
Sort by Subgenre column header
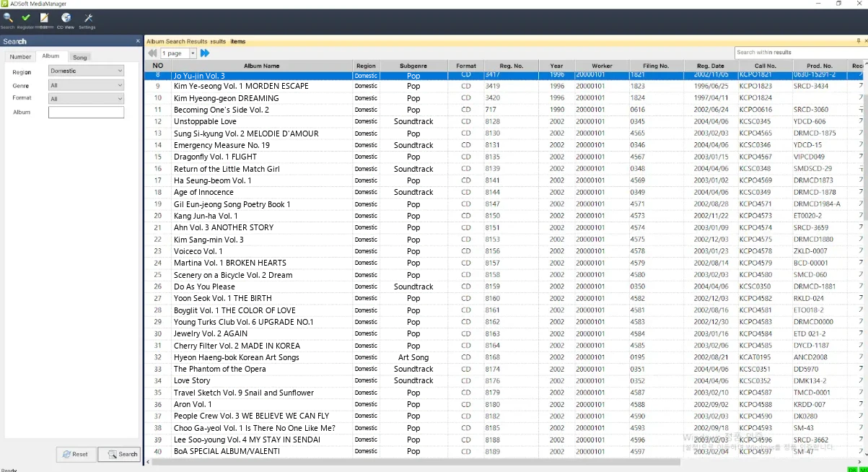413,66
